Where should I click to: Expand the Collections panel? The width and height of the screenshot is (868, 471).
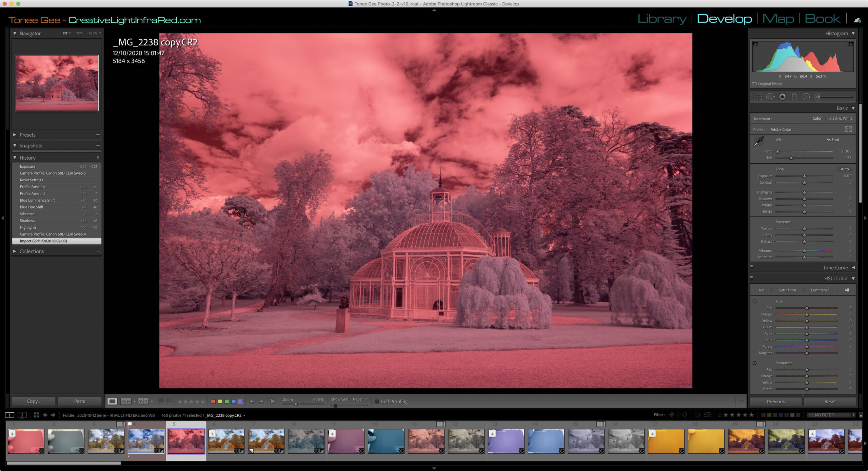(15, 251)
